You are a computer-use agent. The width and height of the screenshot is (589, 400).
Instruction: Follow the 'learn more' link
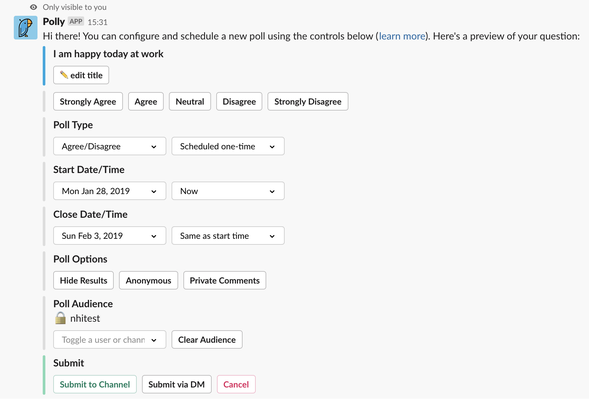(402, 36)
